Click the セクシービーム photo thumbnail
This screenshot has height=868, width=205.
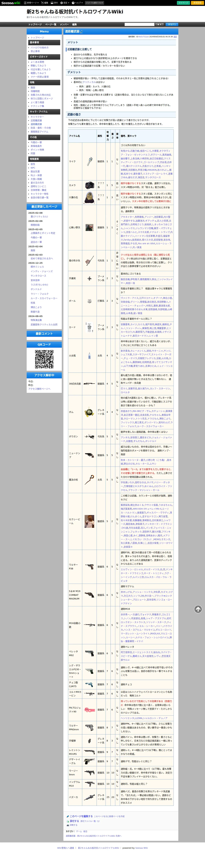click(x=89, y=521)
